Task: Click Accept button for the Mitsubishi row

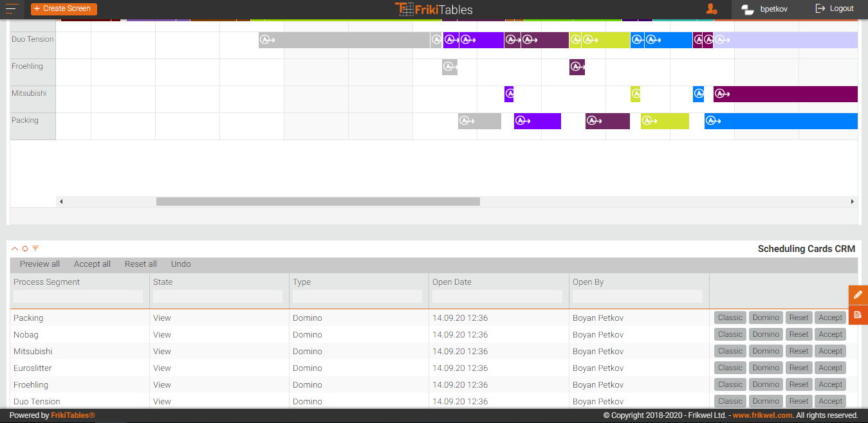Action: click(830, 351)
